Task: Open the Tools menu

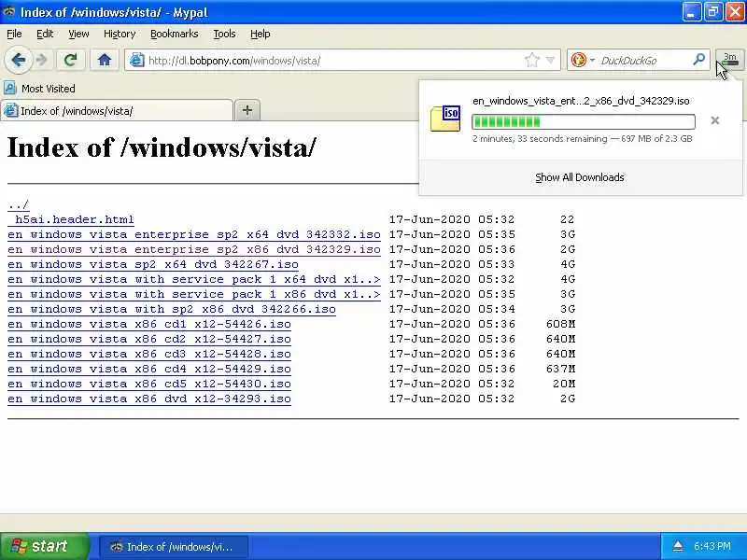Action: [x=224, y=34]
